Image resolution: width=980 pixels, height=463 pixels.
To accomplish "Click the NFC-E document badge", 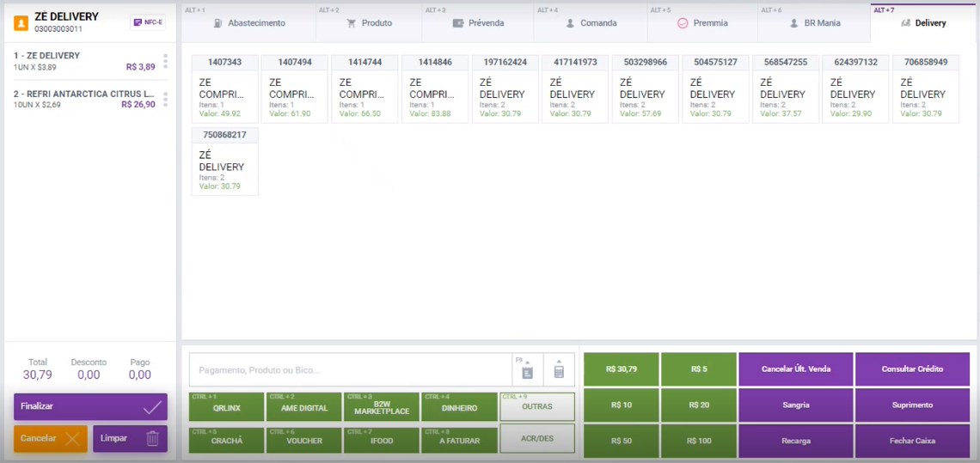I will (148, 21).
